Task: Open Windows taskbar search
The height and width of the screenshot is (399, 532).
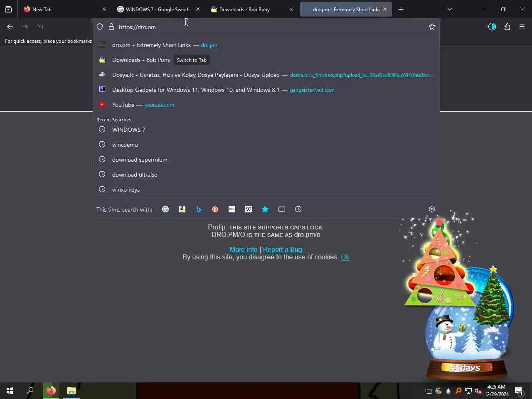Action: click(x=30, y=391)
